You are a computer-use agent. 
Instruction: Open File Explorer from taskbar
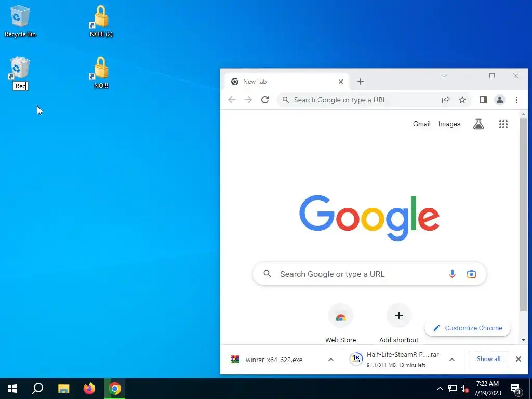click(x=63, y=389)
